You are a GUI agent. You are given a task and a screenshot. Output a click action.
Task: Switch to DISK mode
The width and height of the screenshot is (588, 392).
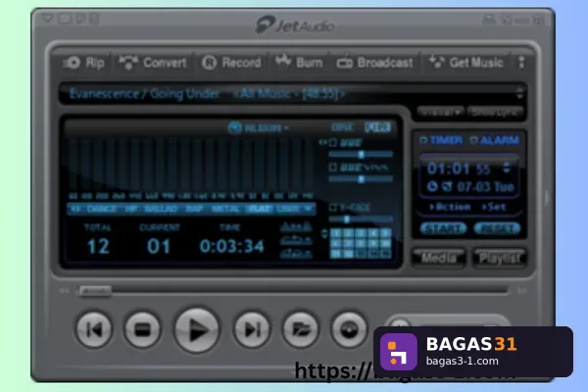point(342,127)
